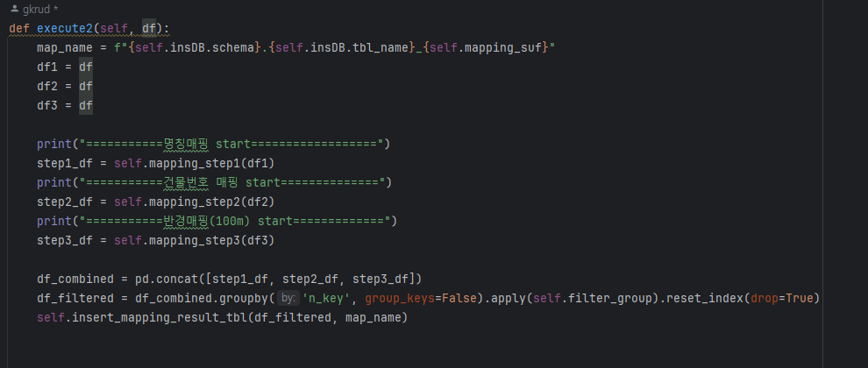Click the 'n_key' string argument
Viewport: 868px width, 368px height.
[x=326, y=298]
